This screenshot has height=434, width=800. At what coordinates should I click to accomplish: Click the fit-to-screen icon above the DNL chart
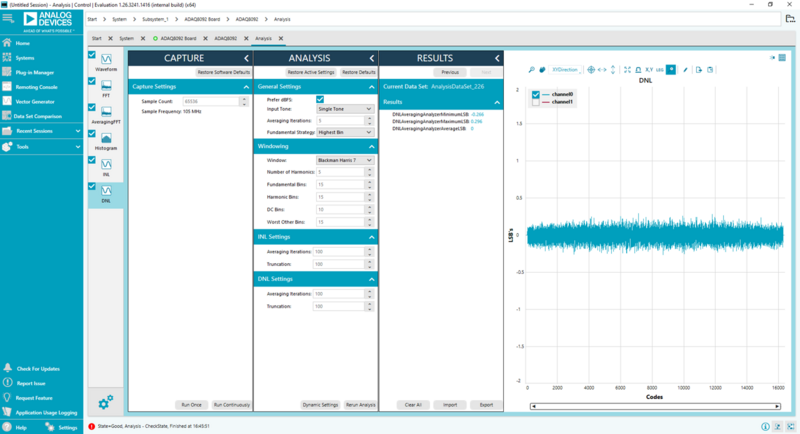627,69
